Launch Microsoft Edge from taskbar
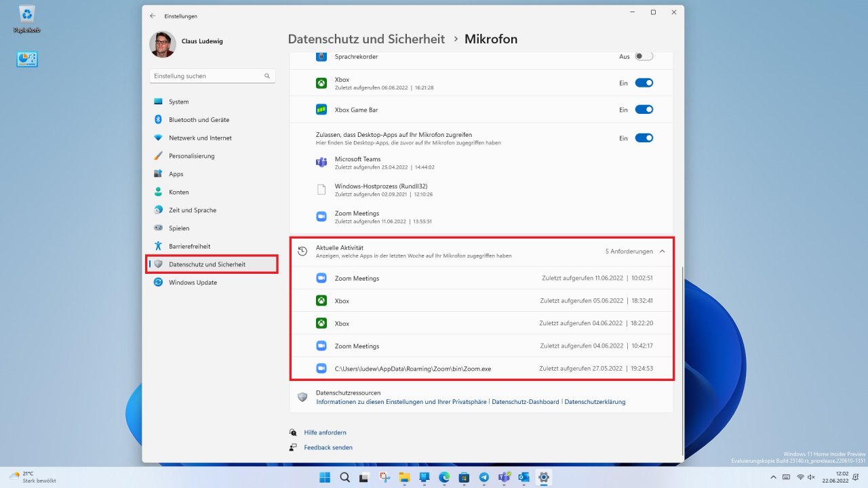This screenshot has height=488, width=868. 444,477
